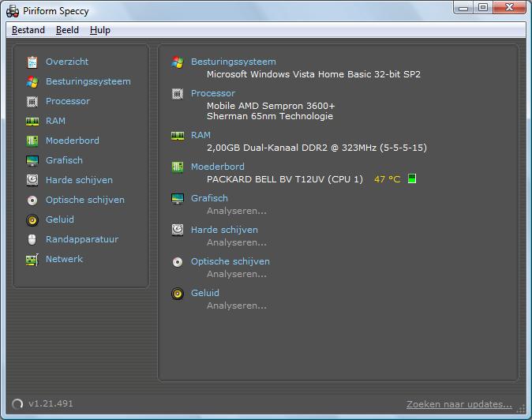Click the Speccy app icon in title bar

[x=13, y=11]
